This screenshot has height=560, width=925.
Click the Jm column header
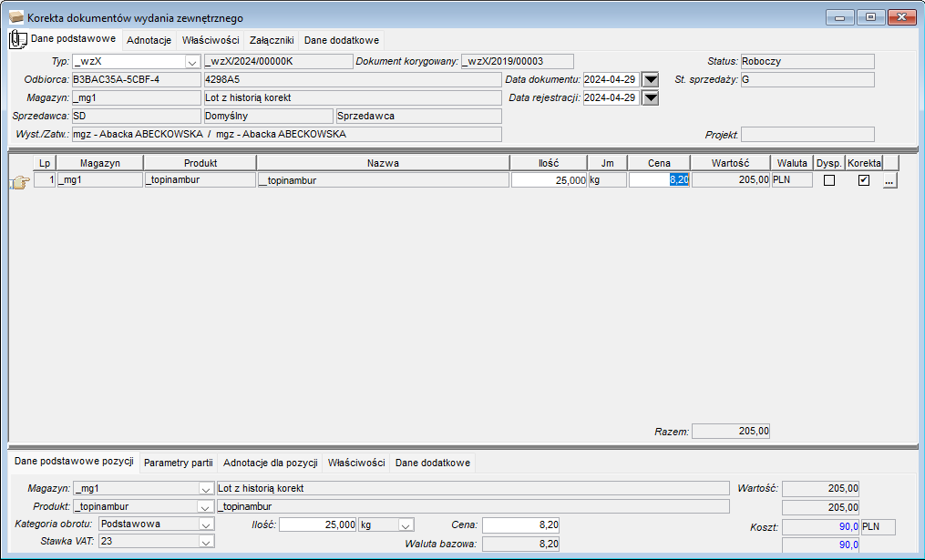(x=608, y=163)
